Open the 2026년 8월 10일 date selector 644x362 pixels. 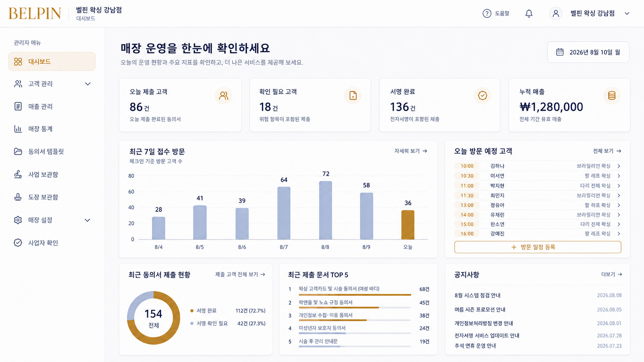click(x=588, y=52)
